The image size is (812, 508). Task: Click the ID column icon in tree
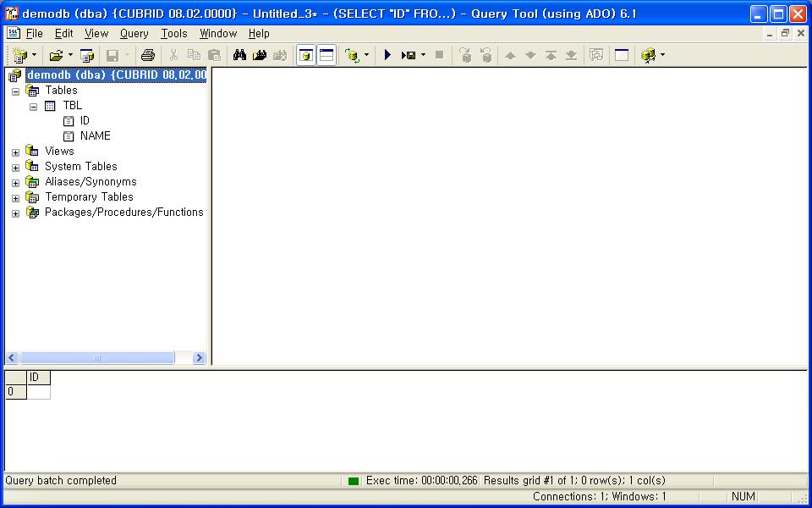(69, 121)
